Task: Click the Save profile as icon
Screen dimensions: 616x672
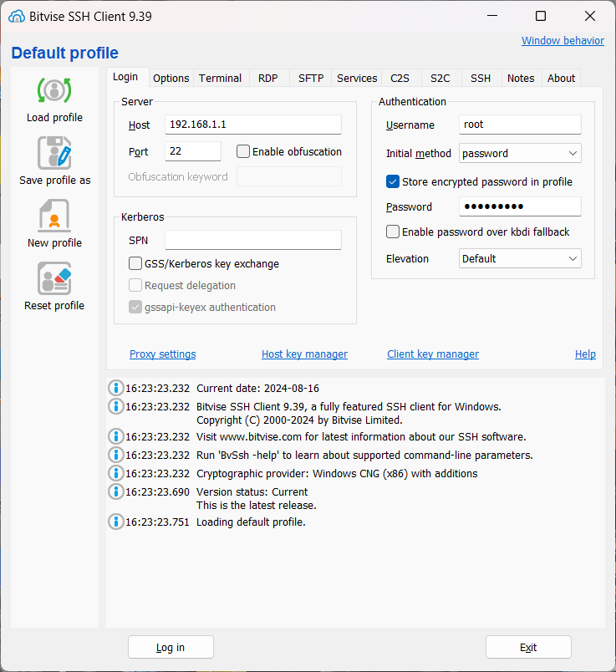Action: [54, 153]
